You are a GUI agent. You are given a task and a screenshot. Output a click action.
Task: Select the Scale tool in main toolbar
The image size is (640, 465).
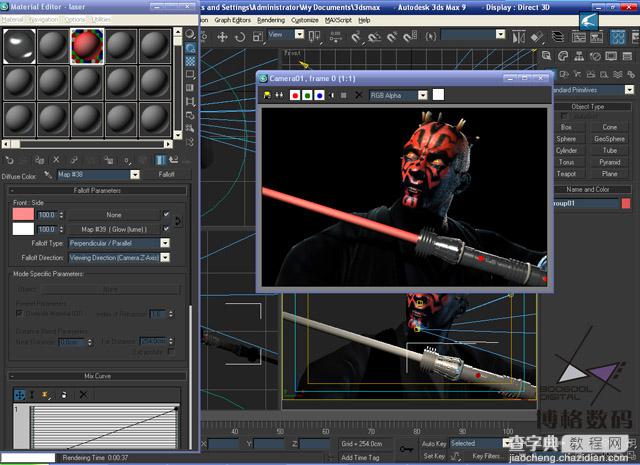(258, 37)
